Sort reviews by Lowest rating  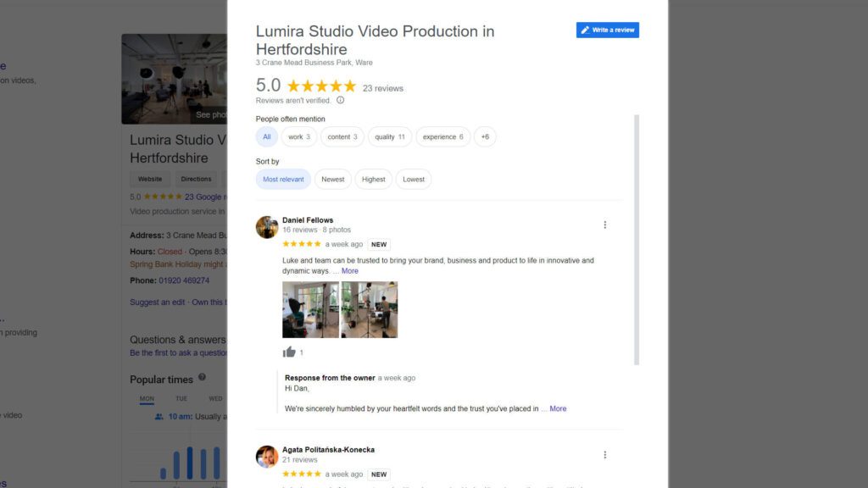[x=414, y=180]
